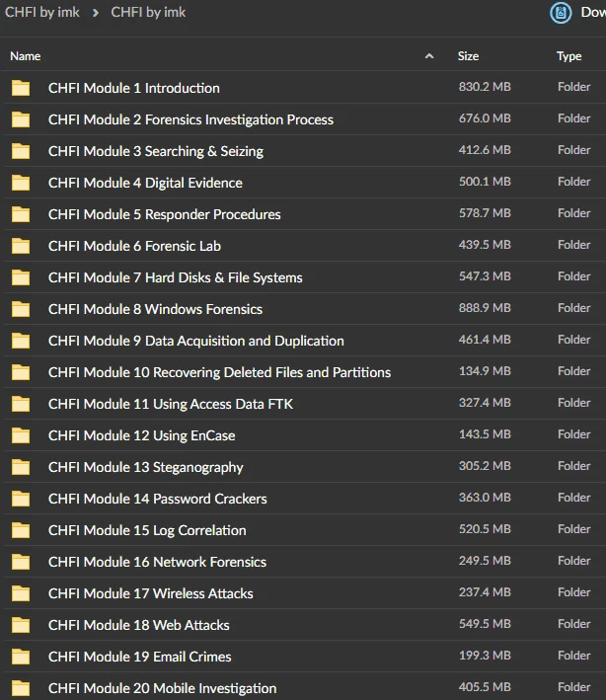606x700 pixels.
Task: Select folder icon of Module 14 Password Crackers
Action: tap(21, 499)
